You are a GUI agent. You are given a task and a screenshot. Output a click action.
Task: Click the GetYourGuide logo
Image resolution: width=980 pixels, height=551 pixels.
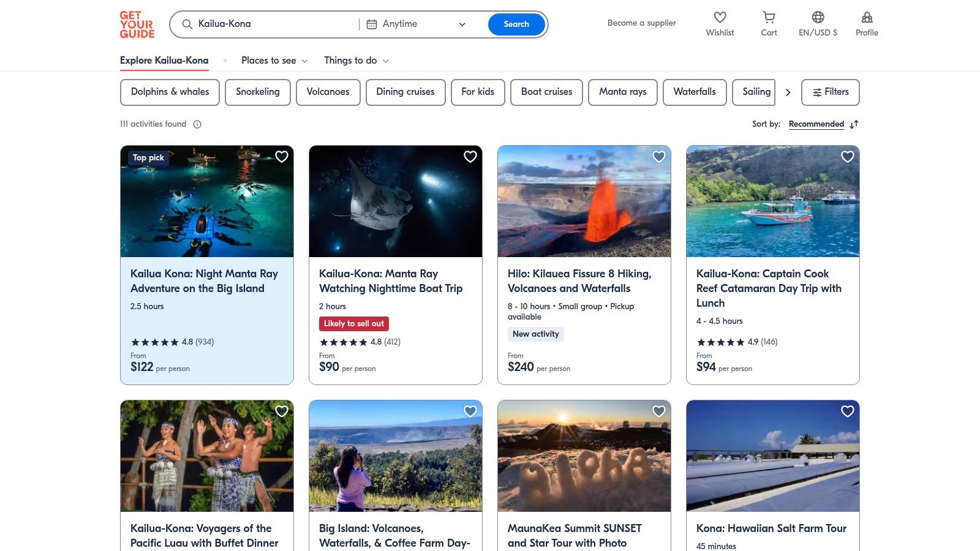point(137,24)
